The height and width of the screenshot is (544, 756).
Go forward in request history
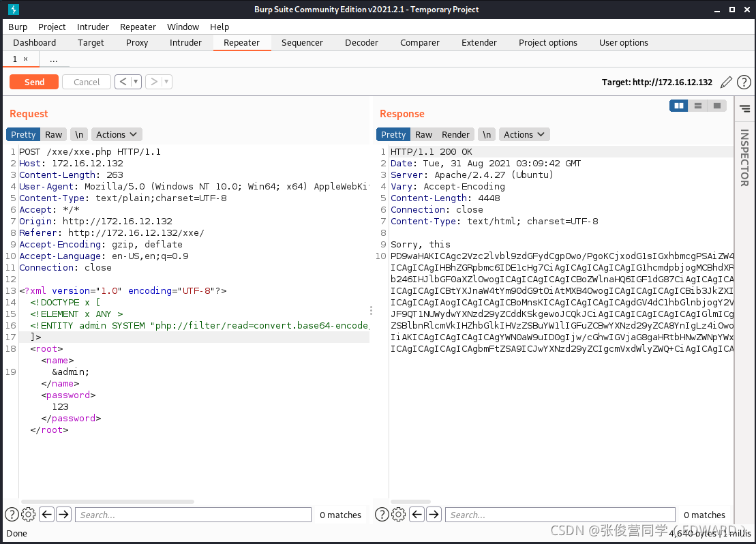pyautogui.click(x=154, y=82)
